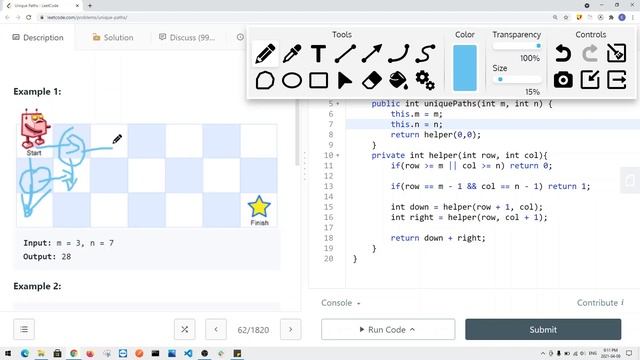The width and height of the screenshot is (640, 360).
Task: Clear all drawings from the page
Action: (x=616, y=53)
